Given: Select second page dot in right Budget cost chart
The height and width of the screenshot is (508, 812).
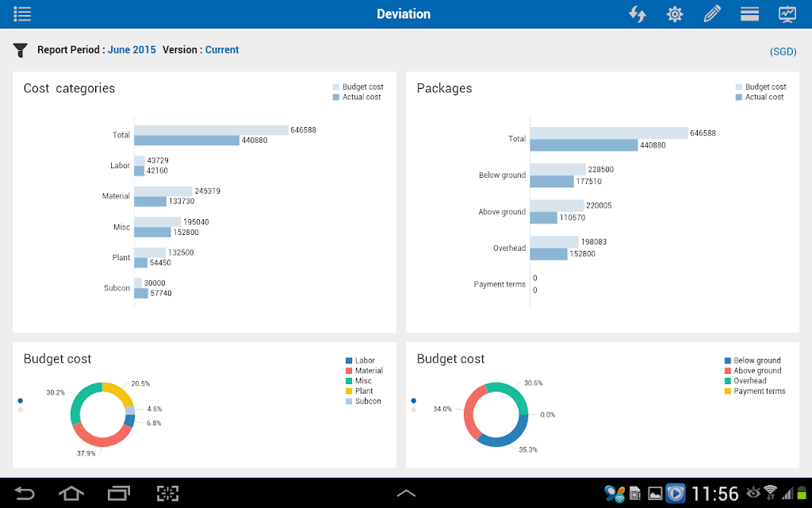Looking at the screenshot, I should 413,410.
